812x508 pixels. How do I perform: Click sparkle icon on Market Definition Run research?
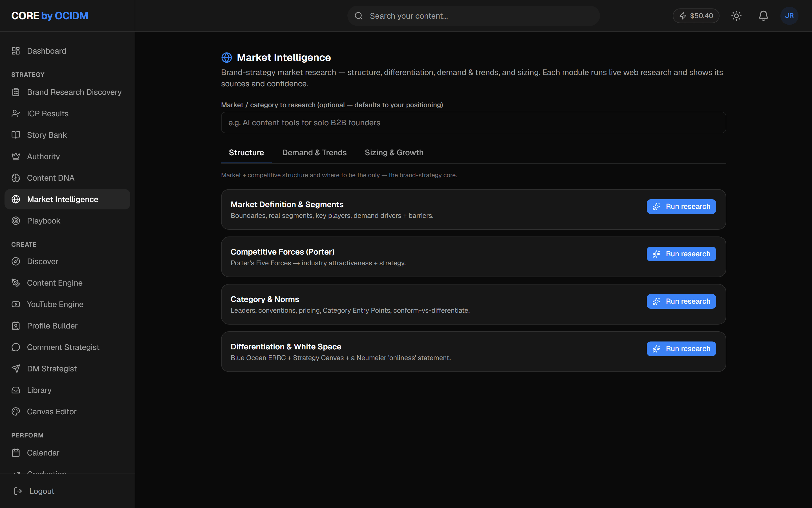point(656,207)
